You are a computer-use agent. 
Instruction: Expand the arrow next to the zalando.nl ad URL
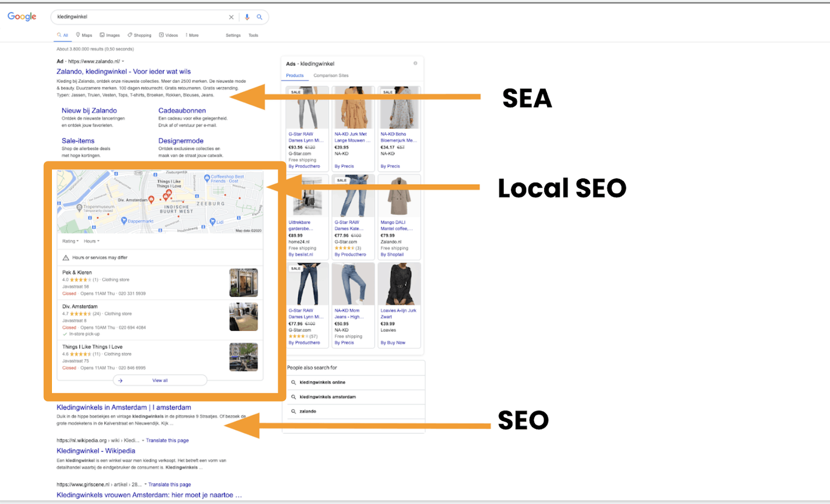(123, 62)
